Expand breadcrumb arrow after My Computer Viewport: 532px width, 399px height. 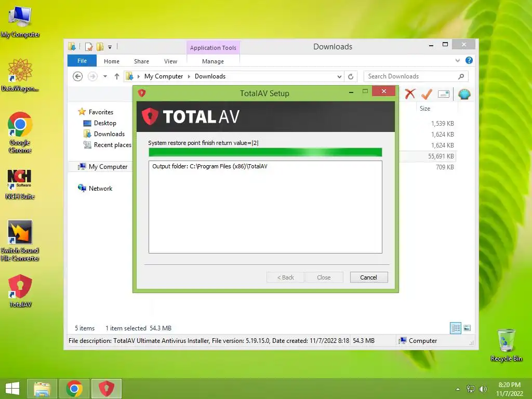[x=189, y=76]
